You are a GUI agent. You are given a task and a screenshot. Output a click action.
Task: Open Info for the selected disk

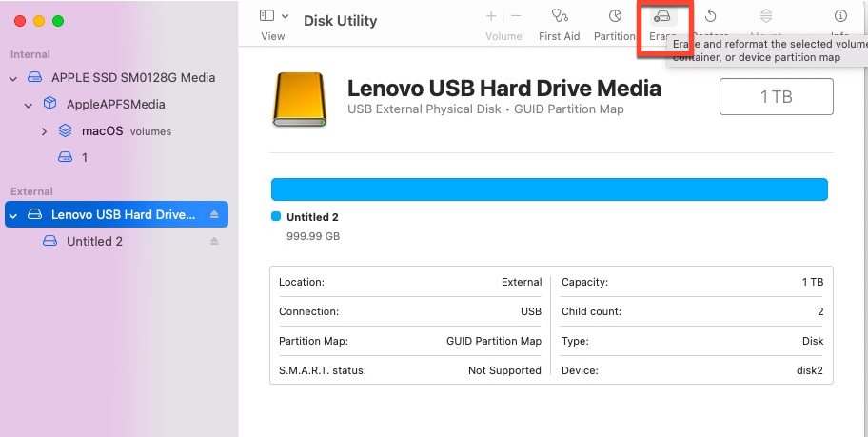(840, 15)
